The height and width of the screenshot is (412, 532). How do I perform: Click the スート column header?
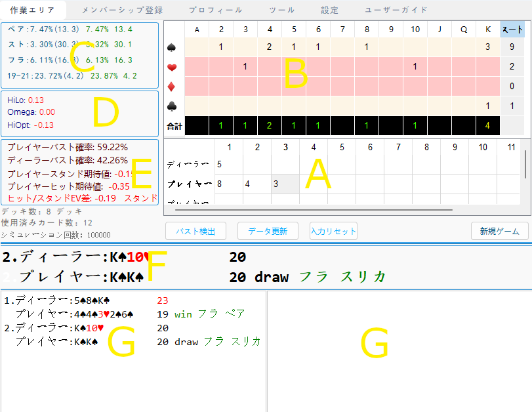point(512,29)
